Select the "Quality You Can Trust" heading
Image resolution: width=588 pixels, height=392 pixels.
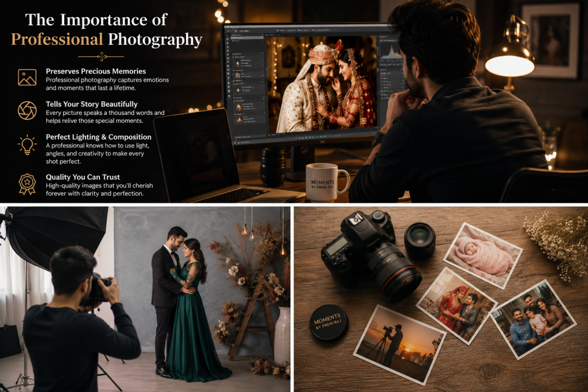coord(83,177)
